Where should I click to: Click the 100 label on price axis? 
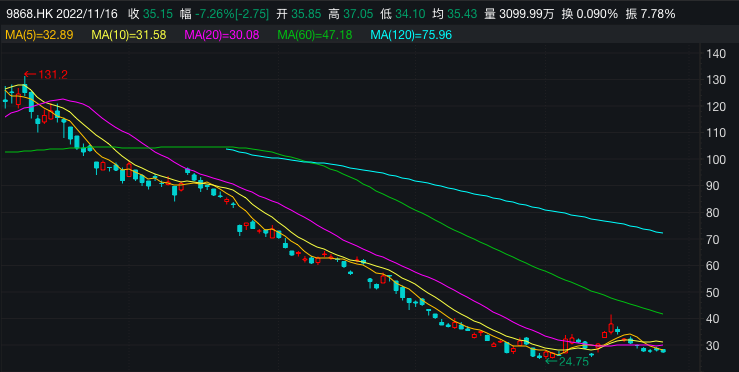pos(716,160)
